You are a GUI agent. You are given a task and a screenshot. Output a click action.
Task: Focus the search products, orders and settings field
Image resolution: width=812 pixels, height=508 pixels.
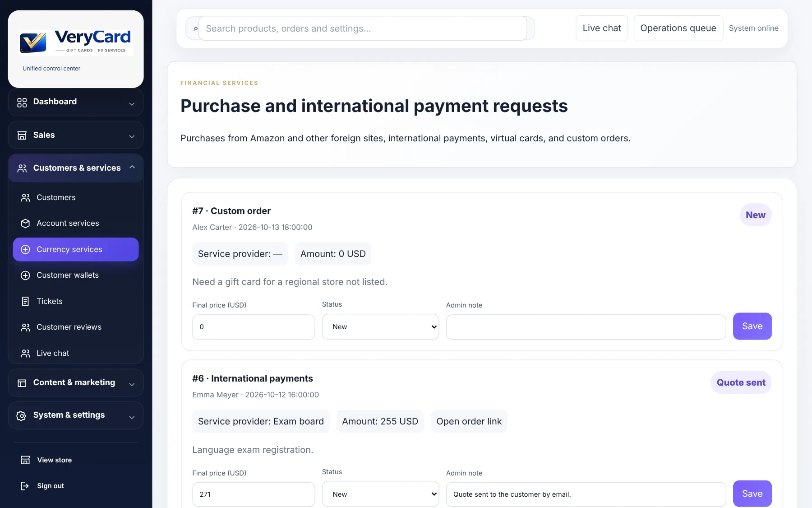point(363,28)
